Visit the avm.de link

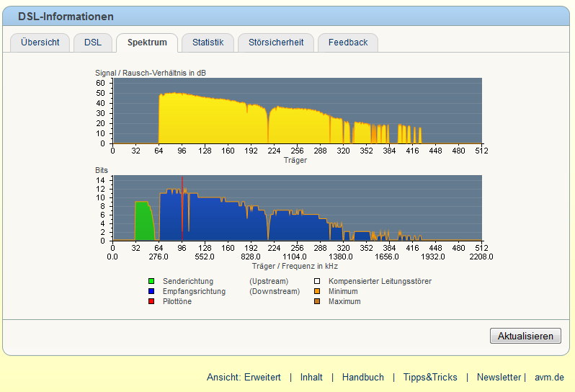tap(549, 377)
